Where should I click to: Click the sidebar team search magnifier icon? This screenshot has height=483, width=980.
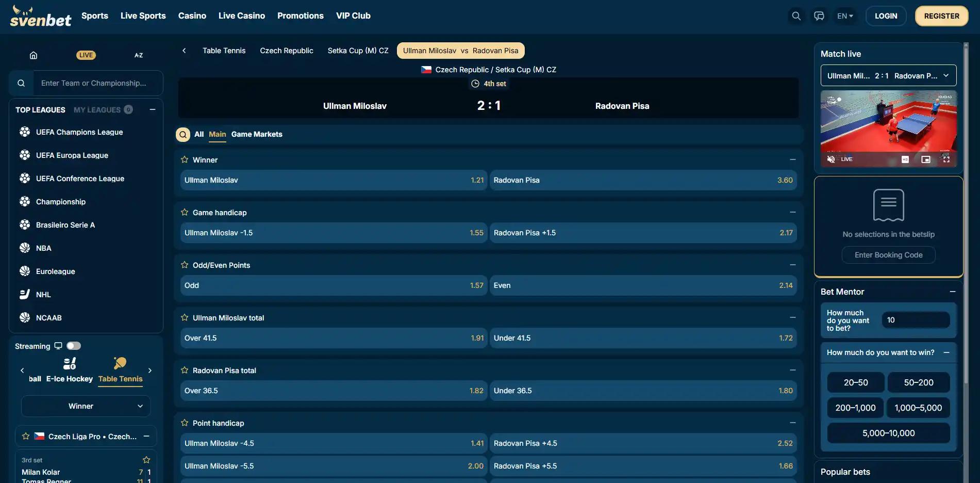[21, 83]
